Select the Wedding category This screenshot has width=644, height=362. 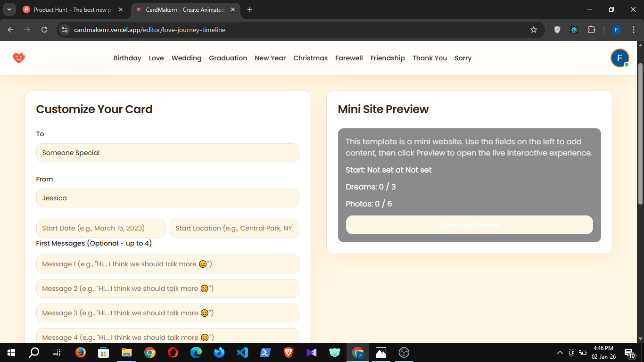pyautogui.click(x=186, y=58)
